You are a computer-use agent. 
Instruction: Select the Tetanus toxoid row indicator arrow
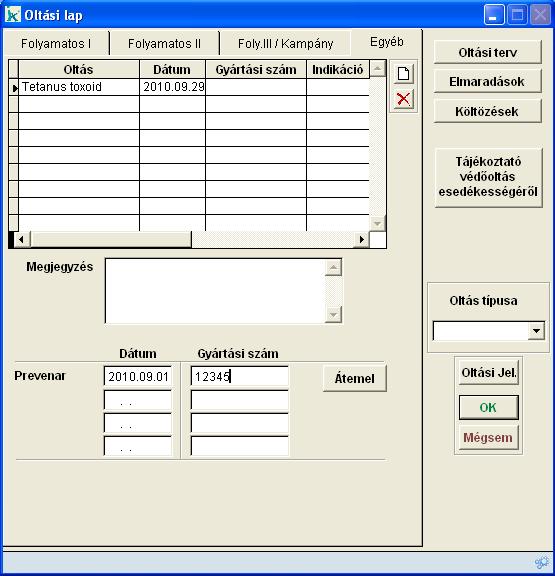point(14,87)
